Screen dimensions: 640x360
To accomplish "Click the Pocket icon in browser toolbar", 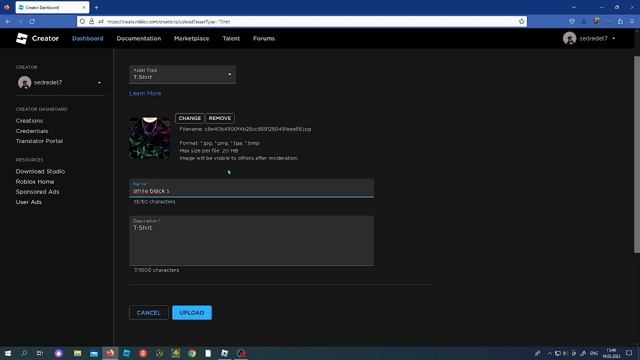I will [x=572, y=21].
